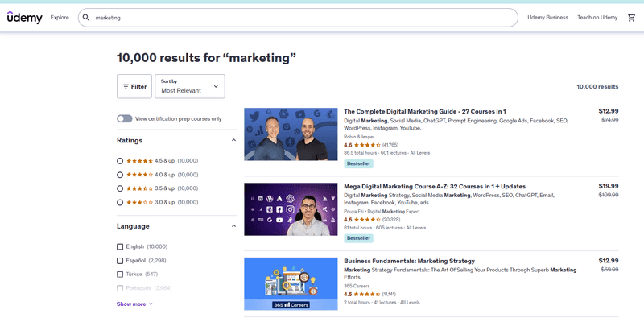Image resolution: width=644 pixels, height=318 pixels.
Task: Click the star rating of Mega Digital Marketing course
Action: pos(367,220)
